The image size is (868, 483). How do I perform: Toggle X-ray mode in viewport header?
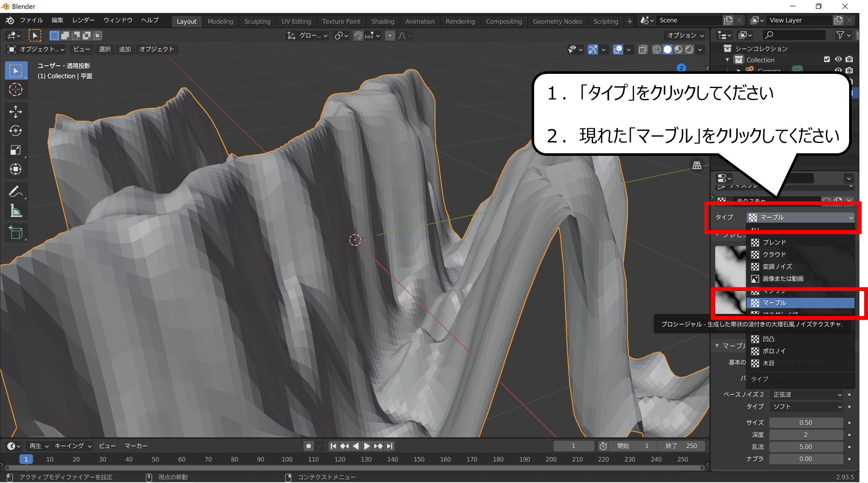[x=643, y=49]
